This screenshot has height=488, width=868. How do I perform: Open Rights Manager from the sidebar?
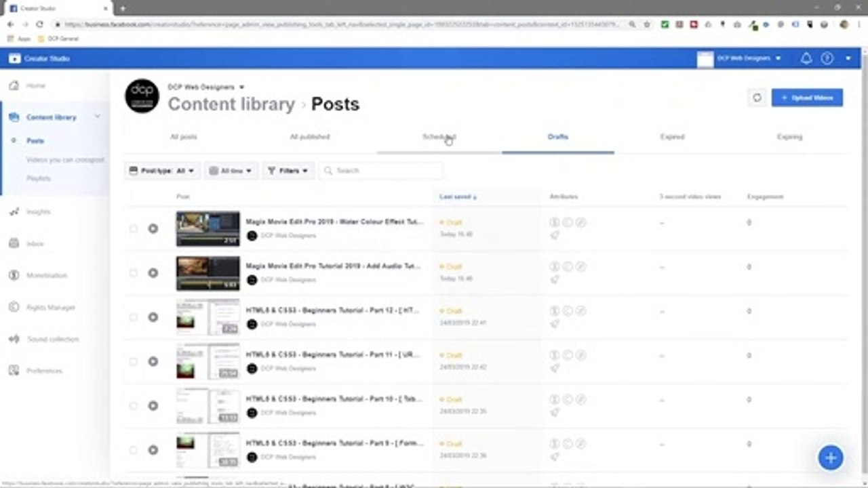(50, 308)
